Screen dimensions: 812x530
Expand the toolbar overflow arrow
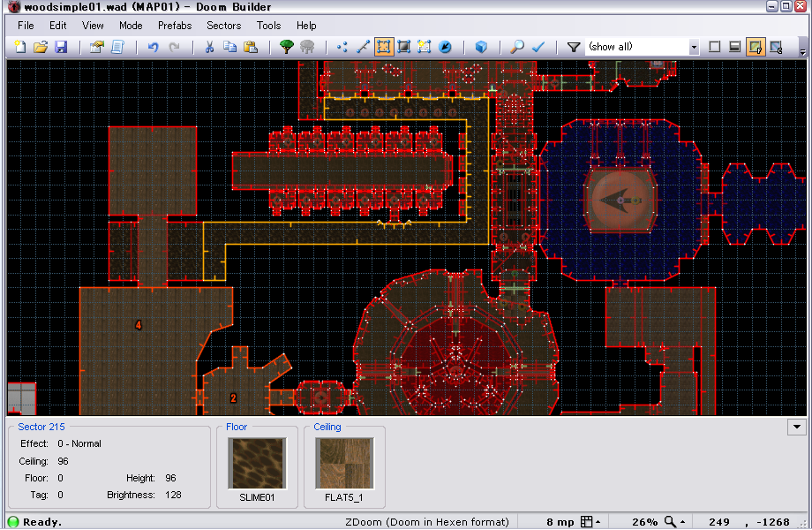pos(802,52)
